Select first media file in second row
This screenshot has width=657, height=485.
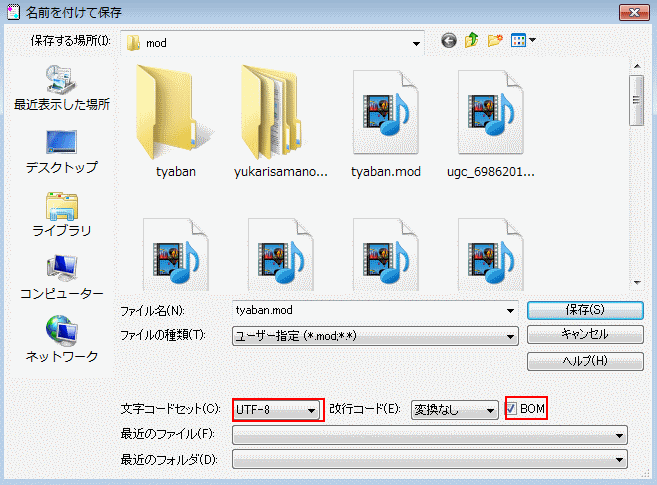pyautogui.click(x=176, y=254)
